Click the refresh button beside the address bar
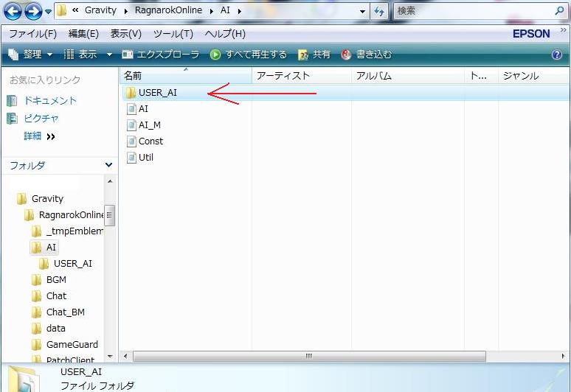 [379, 11]
